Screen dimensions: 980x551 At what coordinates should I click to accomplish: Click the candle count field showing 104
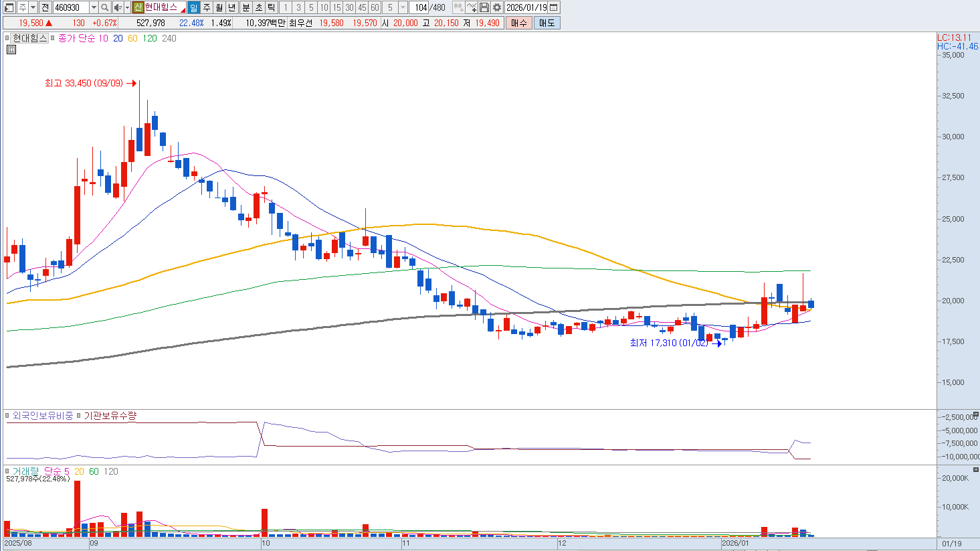419,7
